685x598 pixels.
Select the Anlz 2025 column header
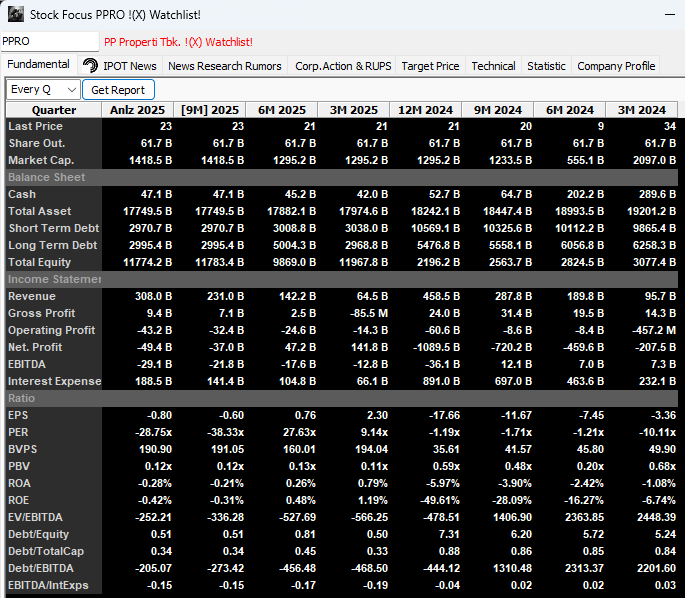138,110
